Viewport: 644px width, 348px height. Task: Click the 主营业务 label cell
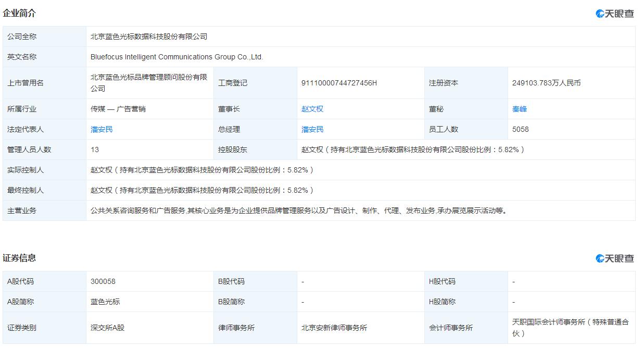(45, 210)
